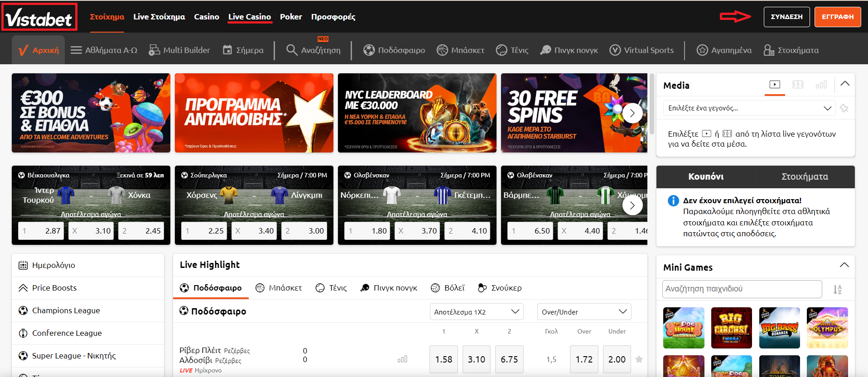This screenshot has width=868, height=377.
Task: Select Σνούκερ Live Highlight tab
Action: [x=500, y=288]
